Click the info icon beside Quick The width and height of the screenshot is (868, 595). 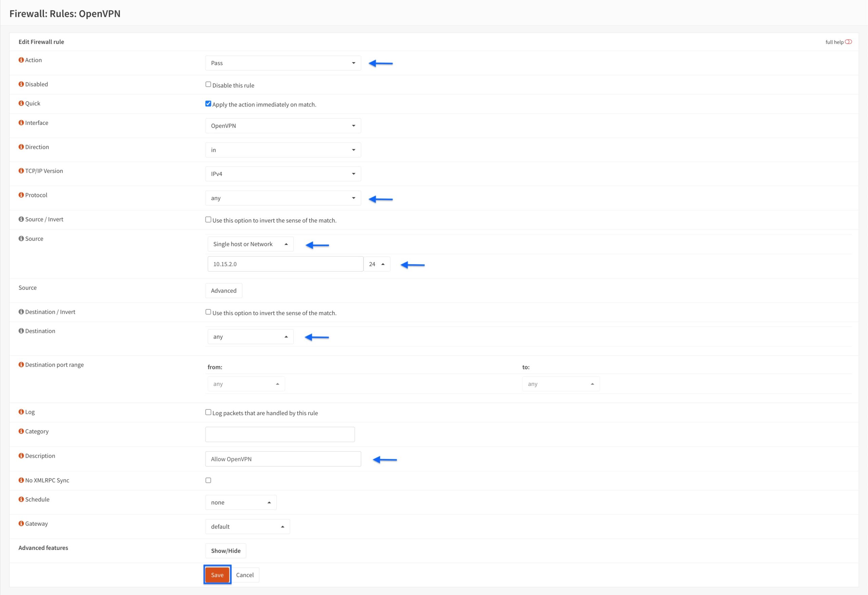click(x=21, y=103)
